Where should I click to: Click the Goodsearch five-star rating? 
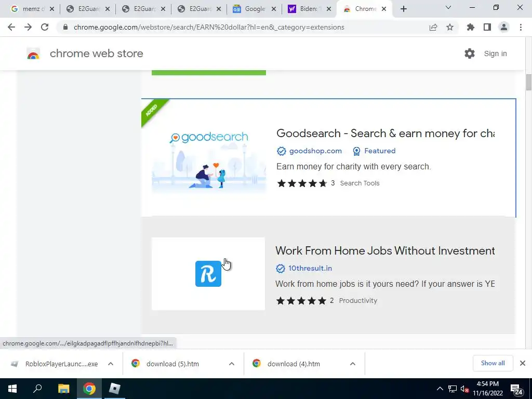302,183
